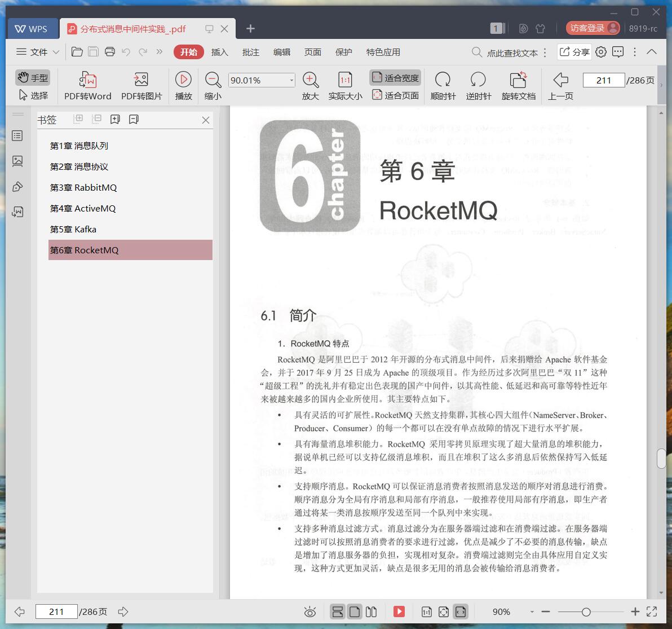Open the 90.01% zoom dropdown in ribbon

click(x=291, y=80)
